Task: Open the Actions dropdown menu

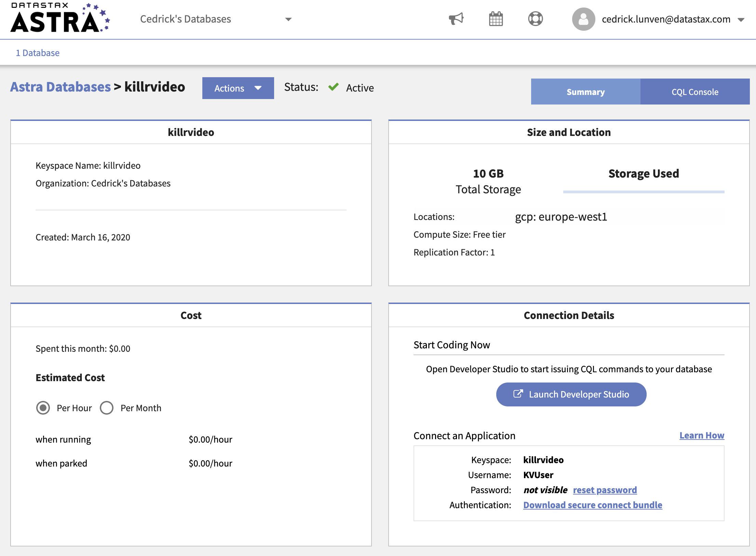Action: pyautogui.click(x=238, y=88)
